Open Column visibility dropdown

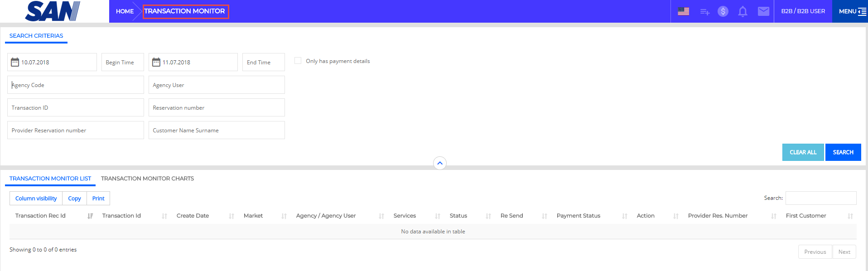(36, 198)
